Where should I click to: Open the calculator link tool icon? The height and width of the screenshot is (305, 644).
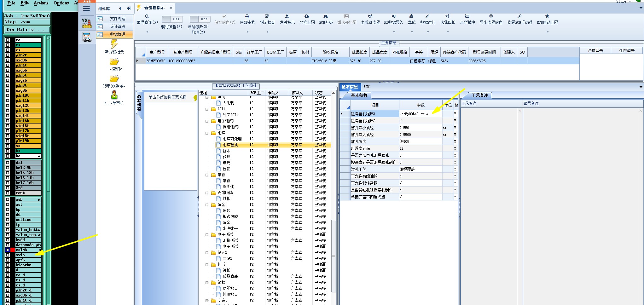click(87, 37)
